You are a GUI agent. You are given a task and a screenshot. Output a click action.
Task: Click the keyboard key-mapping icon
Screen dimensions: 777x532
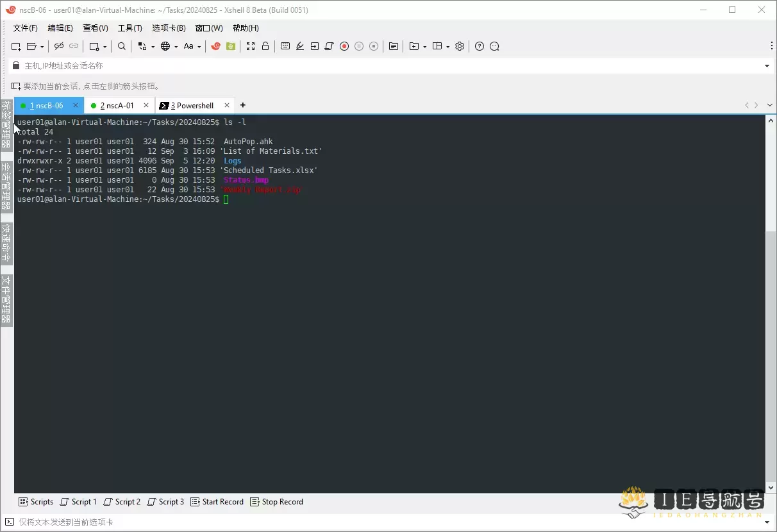point(285,46)
